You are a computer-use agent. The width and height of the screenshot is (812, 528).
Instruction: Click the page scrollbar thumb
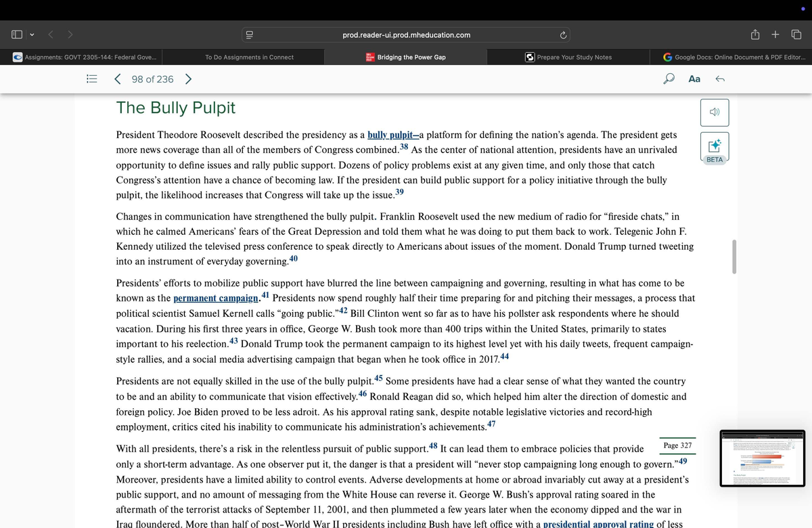point(734,257)
